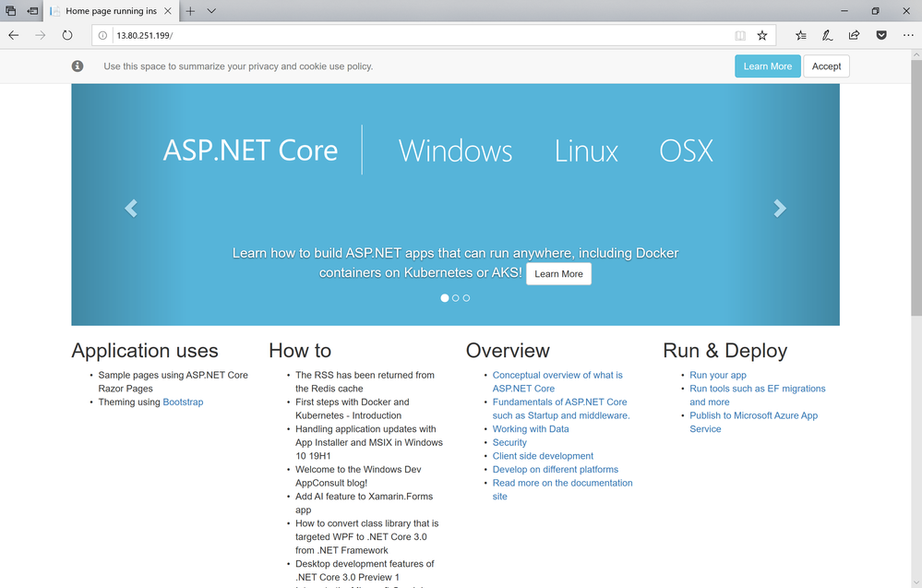This screenshot has width=922, height=588.
Task: Open the Pocket shield extension icon
Action: pyautogui.click(x=880, y=35)
